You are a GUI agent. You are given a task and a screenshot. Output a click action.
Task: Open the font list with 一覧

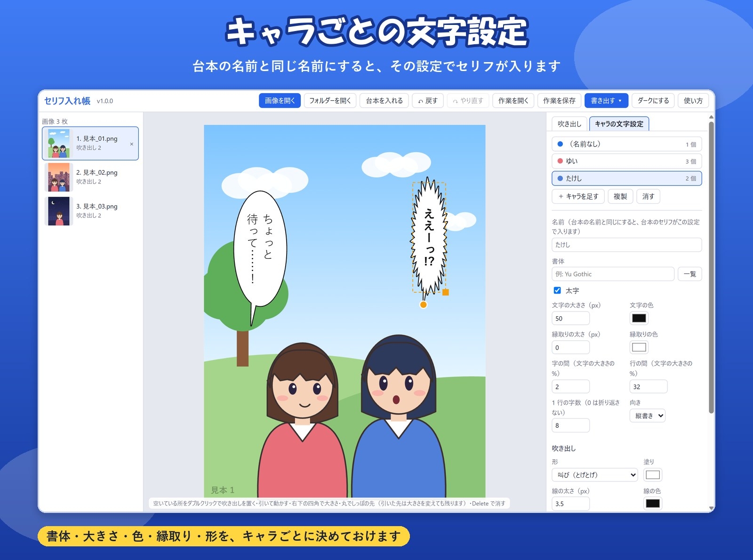click(689, 274)
